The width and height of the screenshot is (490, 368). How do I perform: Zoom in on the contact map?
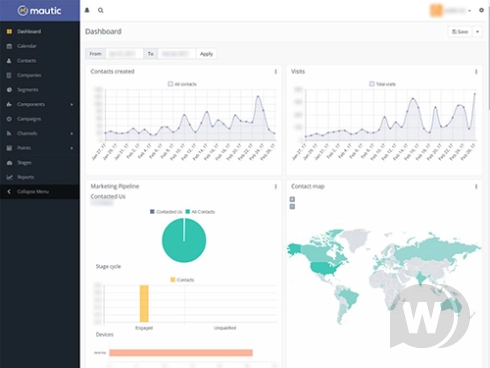click(x=292, y=199)
